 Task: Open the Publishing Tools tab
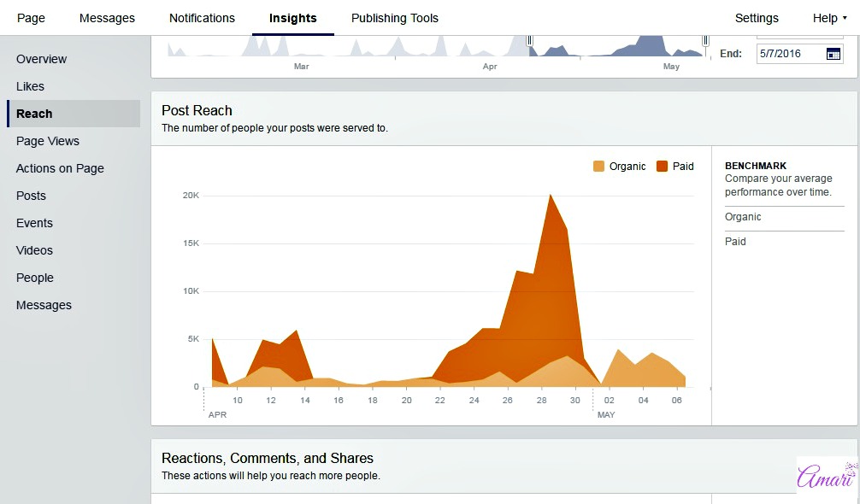pos(394,18)
